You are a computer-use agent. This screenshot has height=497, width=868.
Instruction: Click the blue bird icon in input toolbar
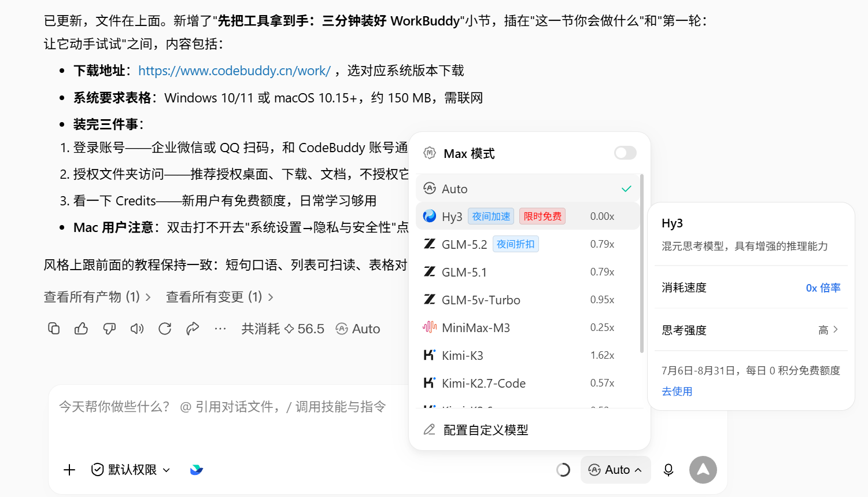pos(197,470)
